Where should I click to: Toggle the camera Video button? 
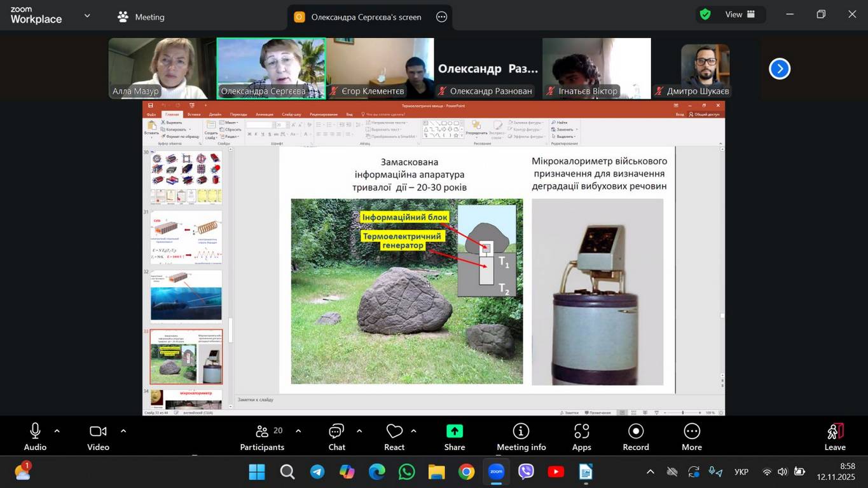tap(98, 437)
